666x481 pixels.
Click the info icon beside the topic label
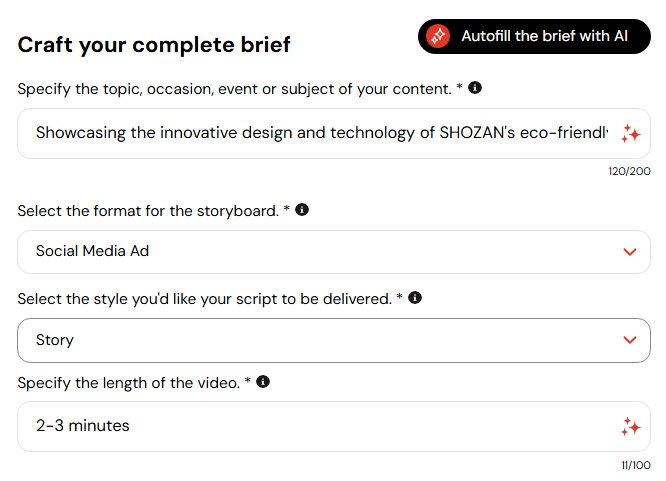point(475,88)
